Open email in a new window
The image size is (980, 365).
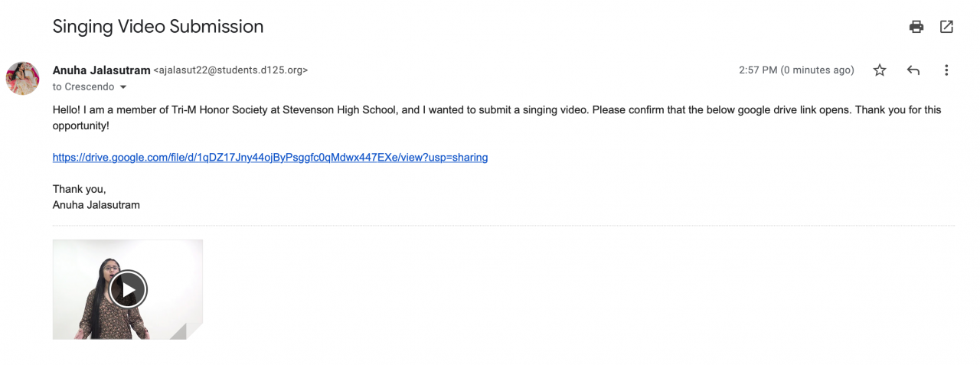tap(946, 27)
